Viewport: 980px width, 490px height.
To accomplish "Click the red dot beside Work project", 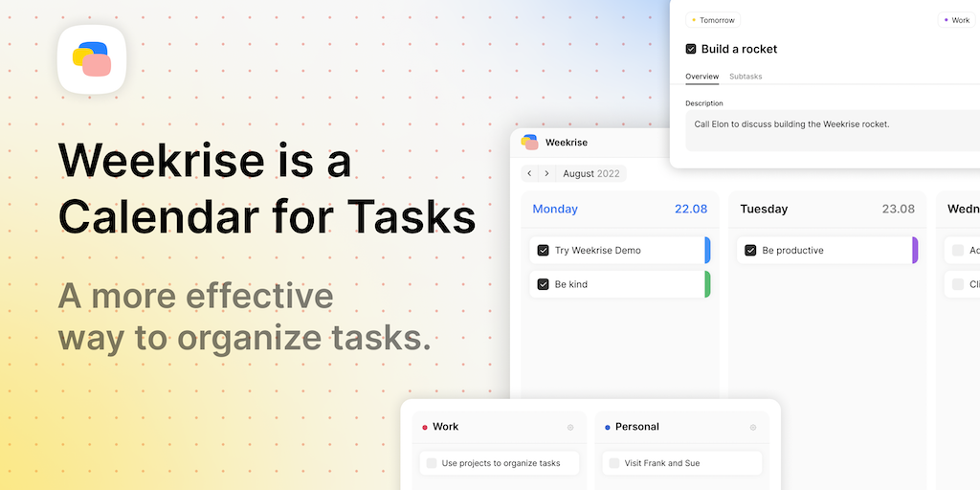I will 425,428.
